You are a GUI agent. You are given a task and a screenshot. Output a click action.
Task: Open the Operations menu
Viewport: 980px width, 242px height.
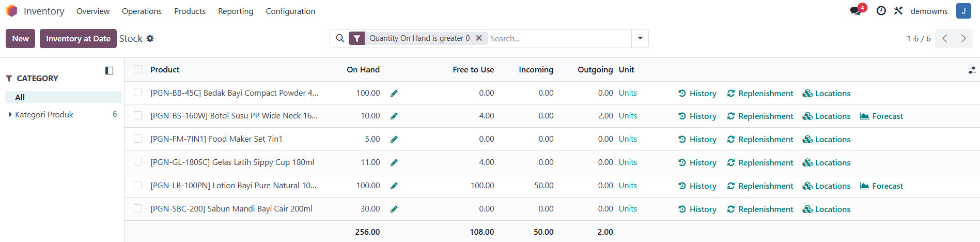point(142,11)
